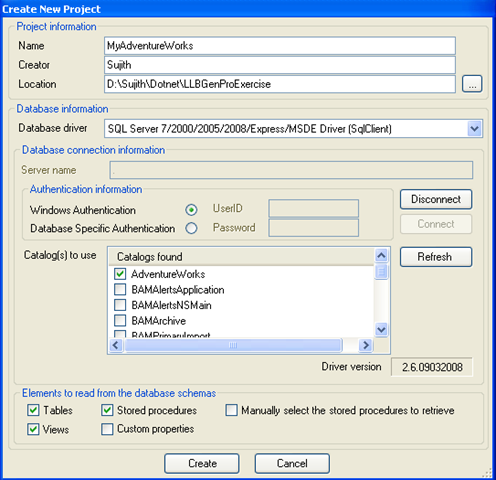This screenshot has height=480, width=496.
Task: Click into the project Name field
Action: click(280, 46)
